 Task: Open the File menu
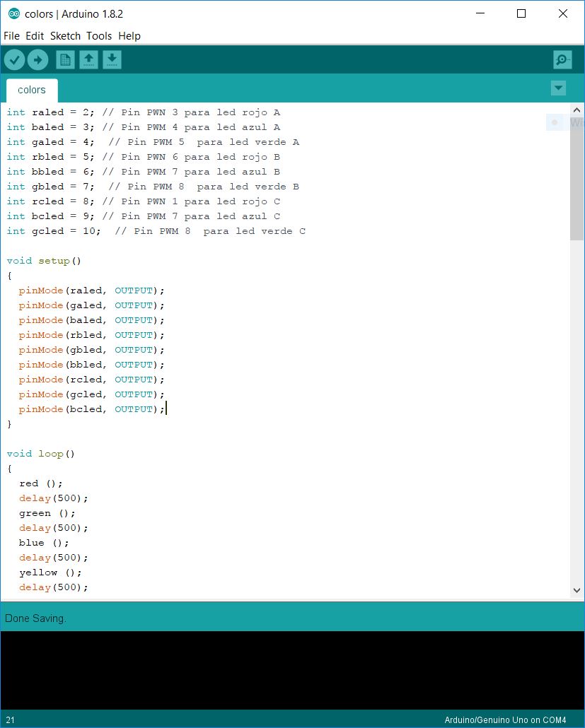click(11, 36)
